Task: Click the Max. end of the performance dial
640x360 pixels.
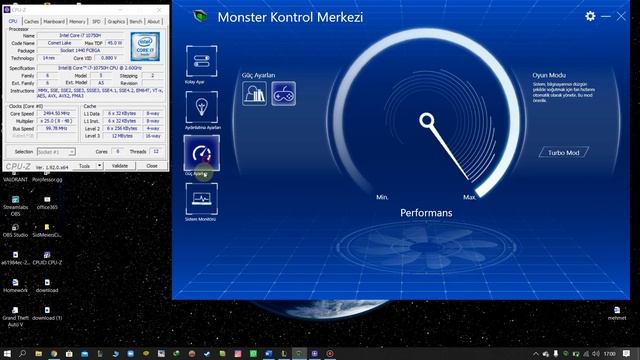Action: click(x=469, y=197)
